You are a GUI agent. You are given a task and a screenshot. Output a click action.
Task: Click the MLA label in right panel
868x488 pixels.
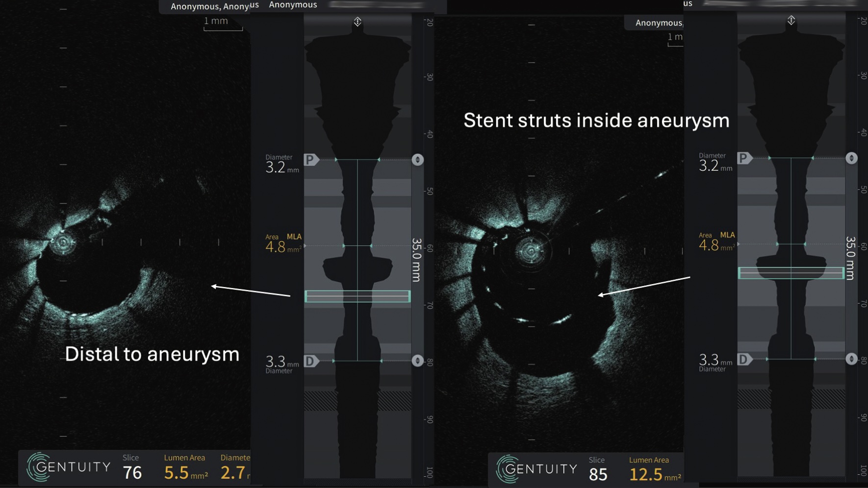click(x=727, y=235)
